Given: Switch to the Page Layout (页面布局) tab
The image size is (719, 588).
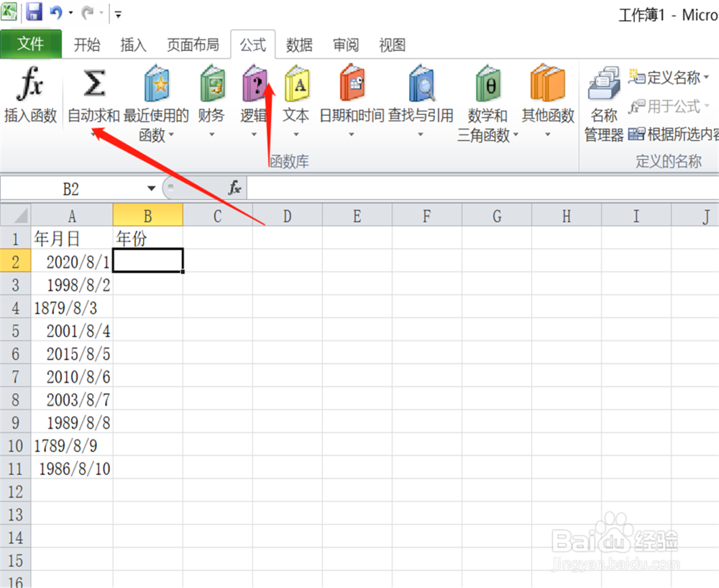Looking at the screenshot, I should 193,45.
